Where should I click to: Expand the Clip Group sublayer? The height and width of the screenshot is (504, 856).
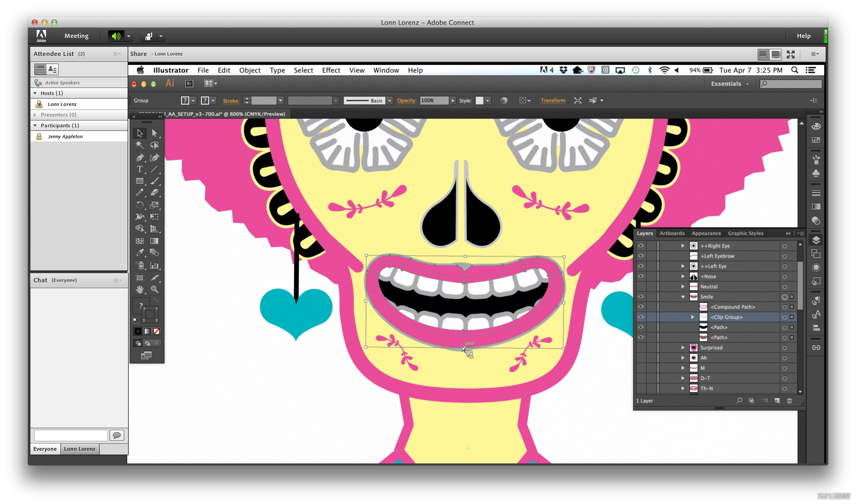693,317
